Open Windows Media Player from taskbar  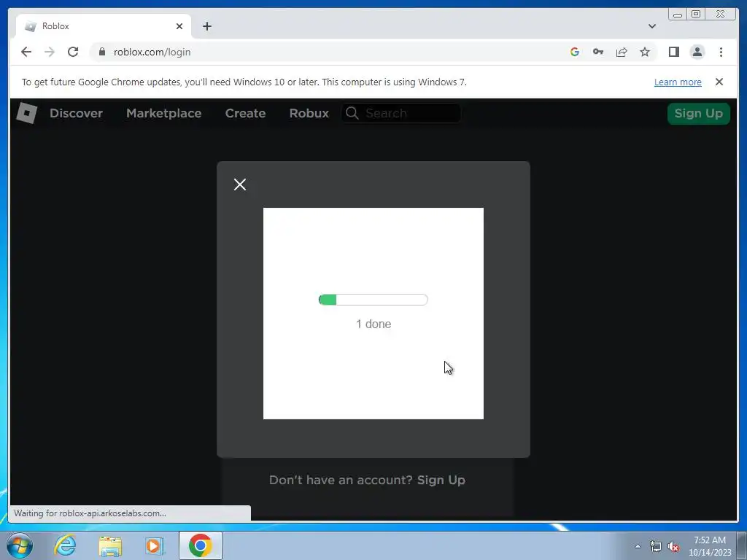(155, 545)
